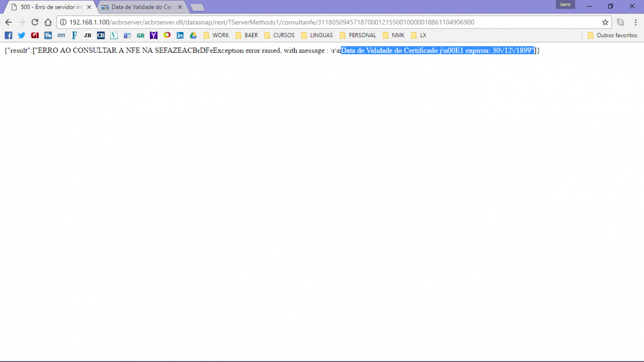
Task: Open the Google Drive bookmark
Action: tap(193, 35)
